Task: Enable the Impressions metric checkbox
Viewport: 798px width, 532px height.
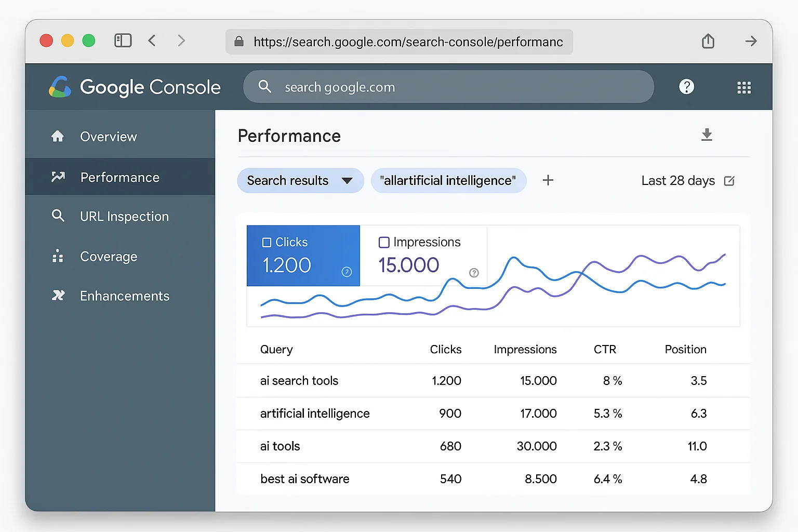Action: pos(384,242)
